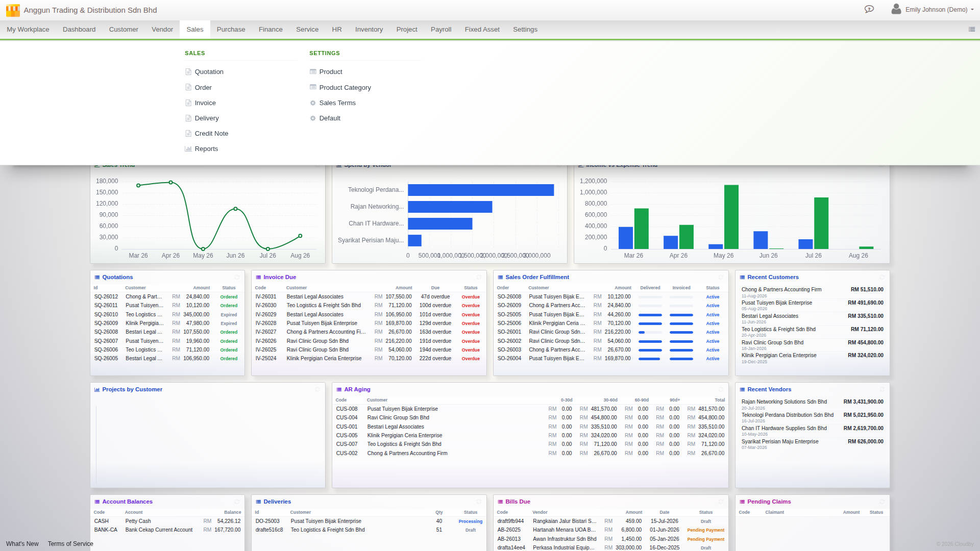Open Credit Note from the Sales submenu
980x551 pixels.
(x=211, y=134)
